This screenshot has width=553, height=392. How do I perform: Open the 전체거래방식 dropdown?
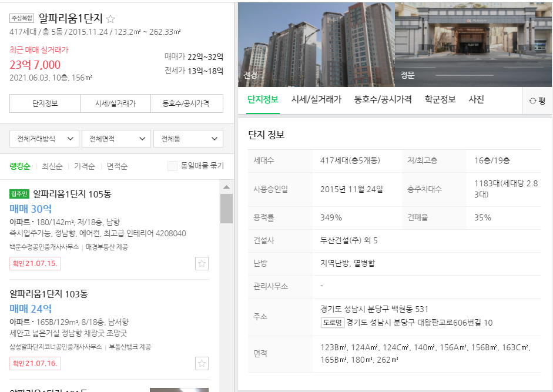(45, 139)
